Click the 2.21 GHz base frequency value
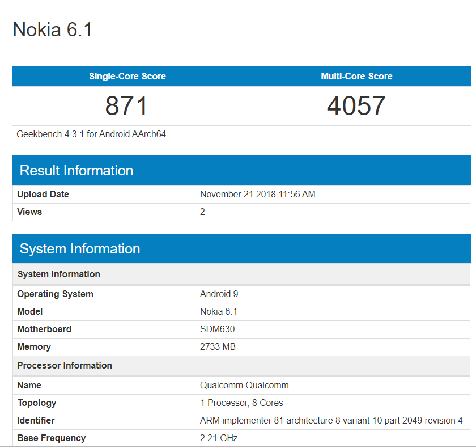476x448 pixels. pyautogui.click(x=219, y=438)
